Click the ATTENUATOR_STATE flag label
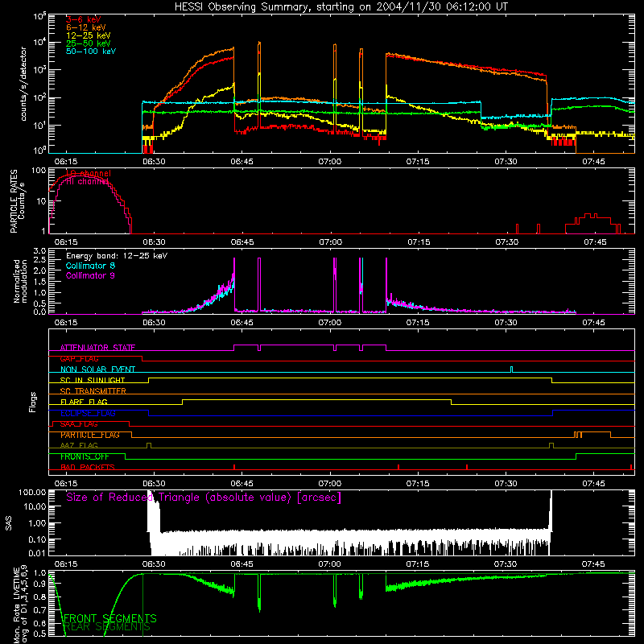This screenshot has height=644, width=644. click(97, 348)
